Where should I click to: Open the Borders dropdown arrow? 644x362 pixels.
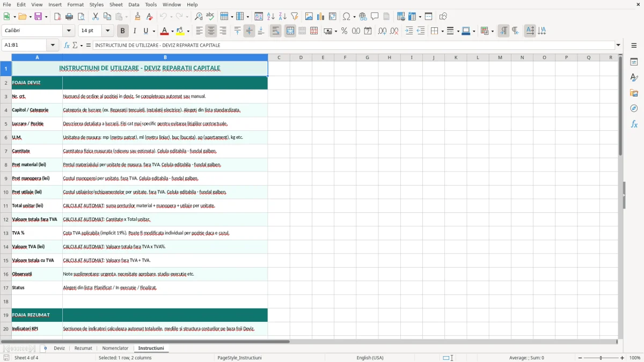442,31
